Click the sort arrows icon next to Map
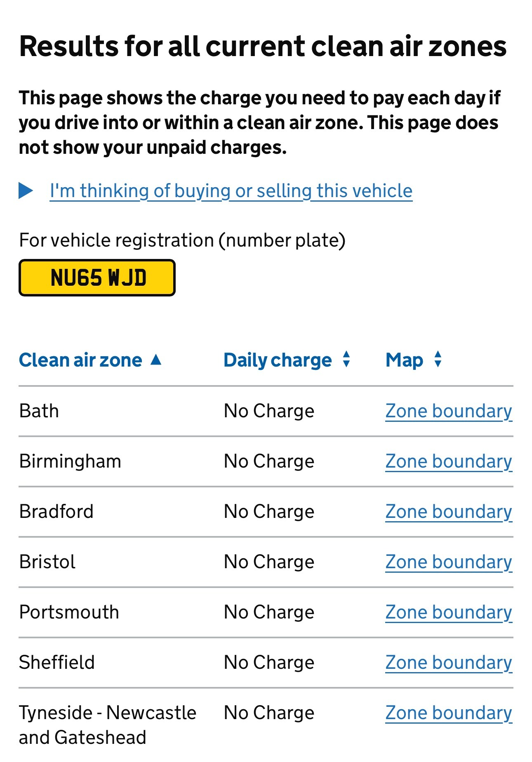 click(438, 359)
